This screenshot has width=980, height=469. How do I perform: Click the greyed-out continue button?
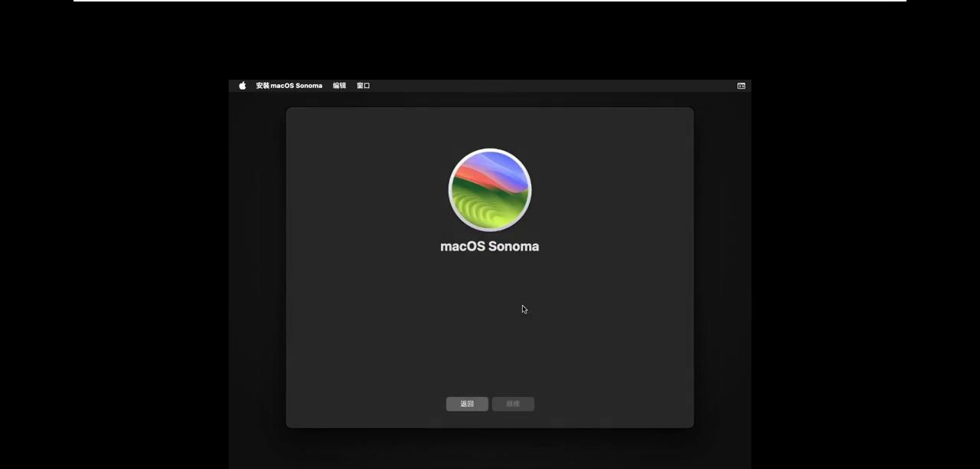[x=513, y=404]
